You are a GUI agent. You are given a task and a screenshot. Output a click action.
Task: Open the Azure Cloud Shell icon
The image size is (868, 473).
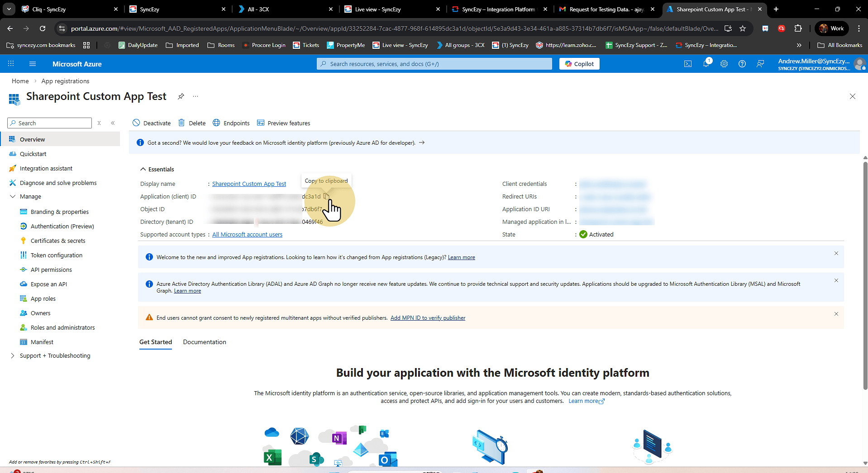pyautogui.click(x=687, y=64)
